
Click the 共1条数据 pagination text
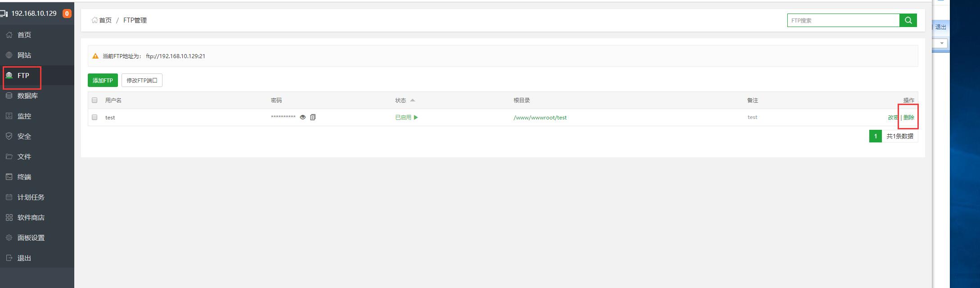pyautogui.click(x=900, y=136)
